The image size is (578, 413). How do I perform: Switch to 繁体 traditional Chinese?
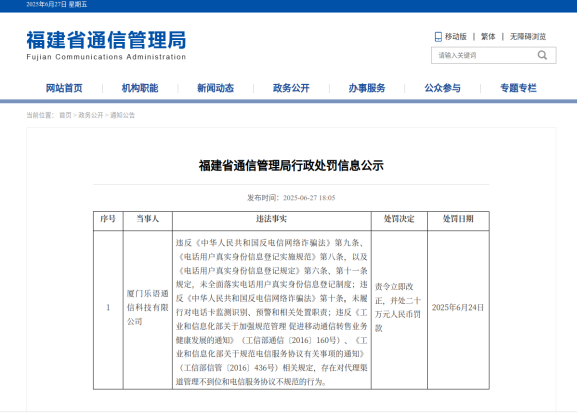488,37
